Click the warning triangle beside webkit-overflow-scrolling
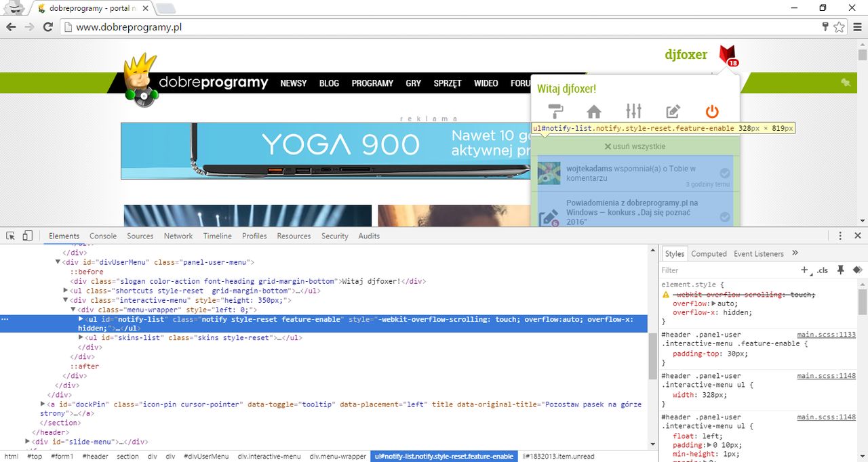Screen dimensions: 868x462 click(x=666, y=295)
